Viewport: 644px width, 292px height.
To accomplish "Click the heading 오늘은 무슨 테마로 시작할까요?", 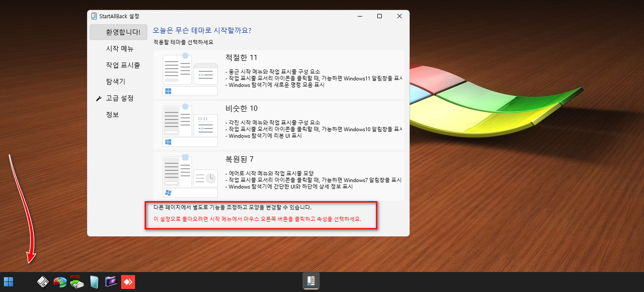I will pos(202,31).
